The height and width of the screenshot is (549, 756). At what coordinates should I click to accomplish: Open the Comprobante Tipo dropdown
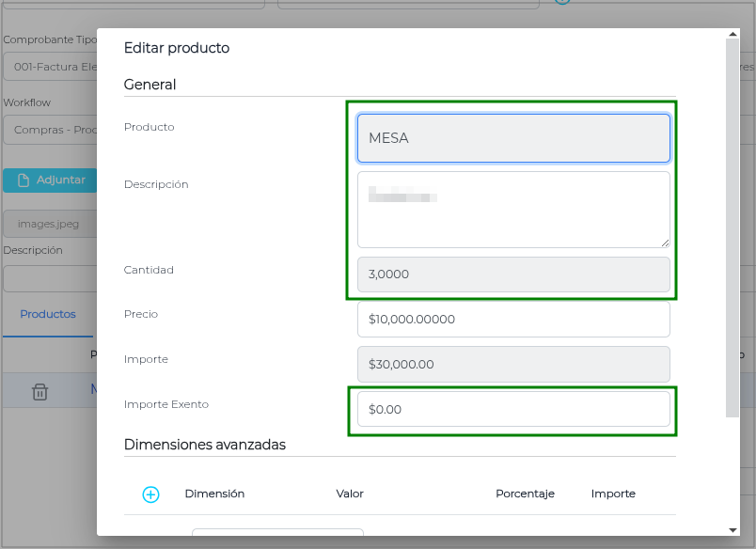click(x=49, y=68)
